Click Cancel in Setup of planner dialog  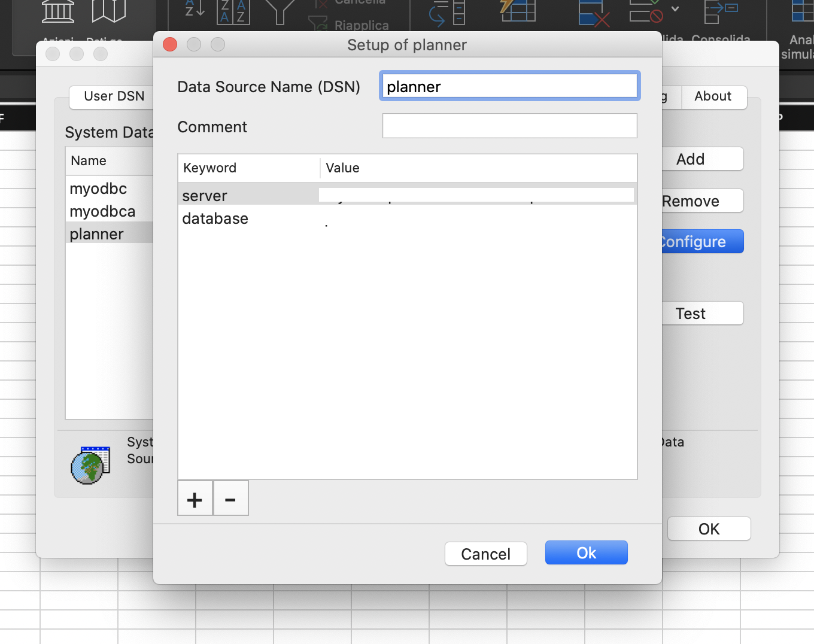pos(485,554)
